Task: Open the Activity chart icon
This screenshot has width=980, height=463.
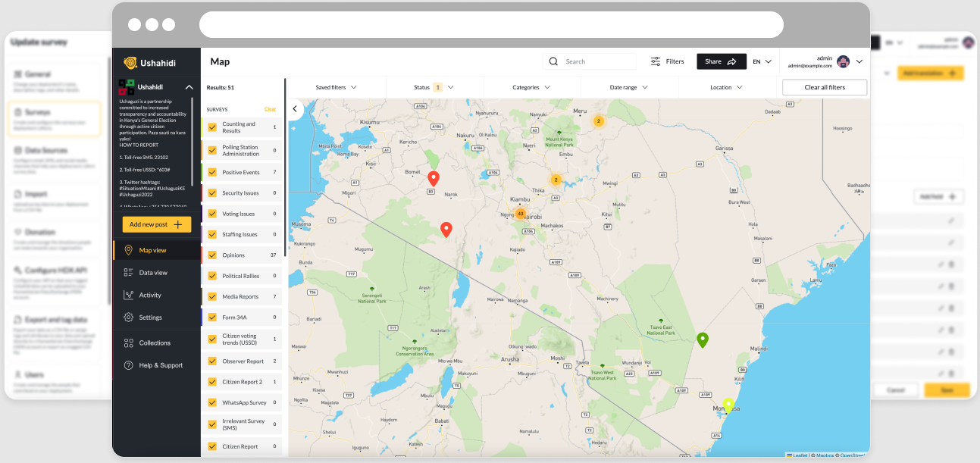Action: pos(129,295)
